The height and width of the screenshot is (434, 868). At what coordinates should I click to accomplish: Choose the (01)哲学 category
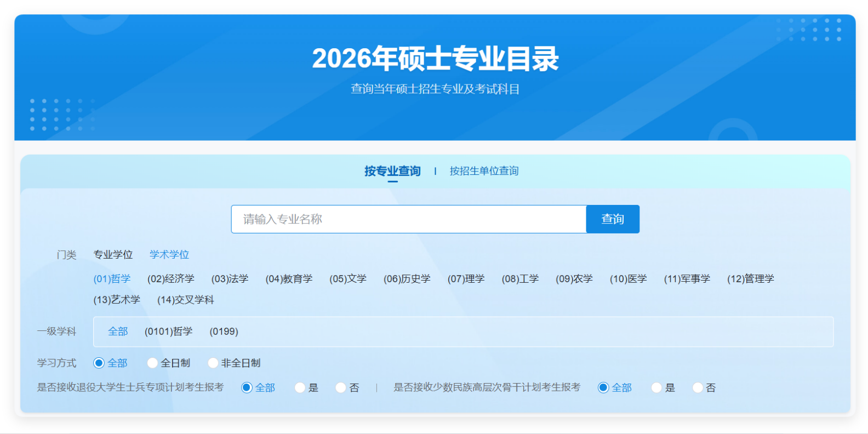pos(112,279)
